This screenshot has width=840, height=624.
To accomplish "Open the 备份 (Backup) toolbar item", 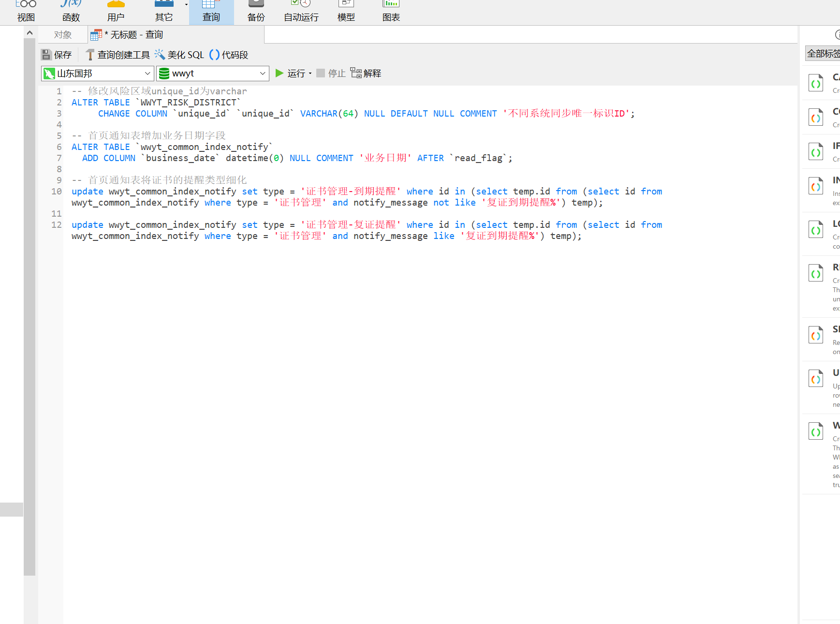I will 256,12.
